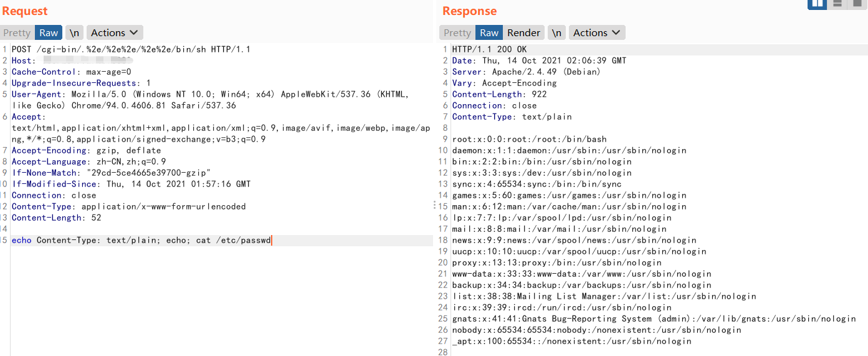Click the mail:x:8:8 passwd entry

(560, 229)
